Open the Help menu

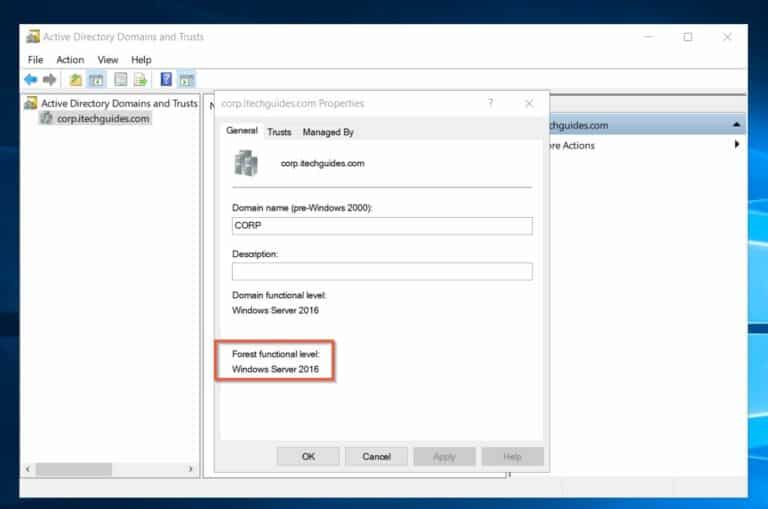coord(141,60)
